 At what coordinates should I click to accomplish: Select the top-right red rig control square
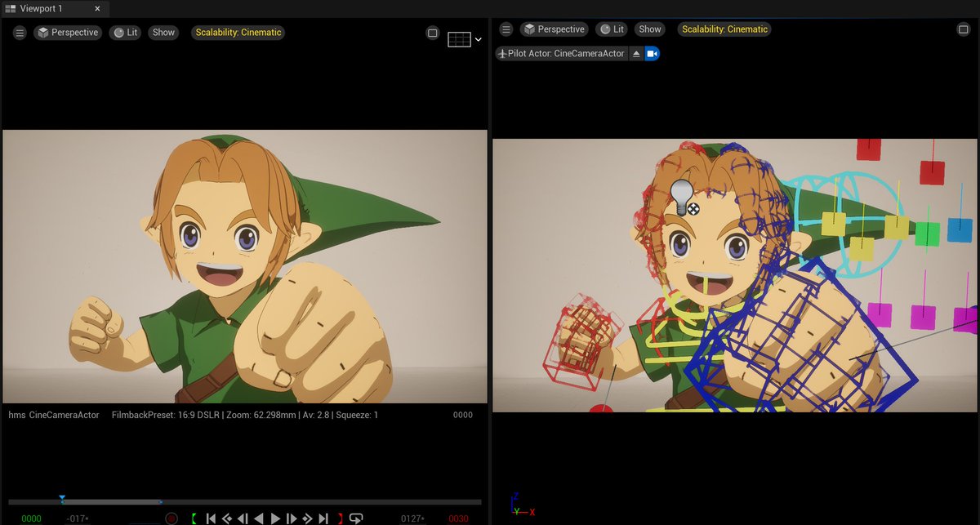932,173
